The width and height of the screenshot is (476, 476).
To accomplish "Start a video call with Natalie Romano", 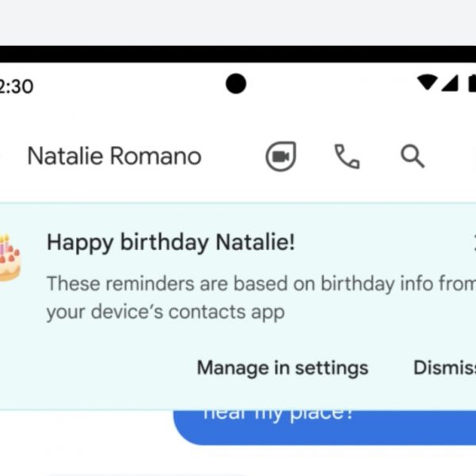I will pos(280,156).
